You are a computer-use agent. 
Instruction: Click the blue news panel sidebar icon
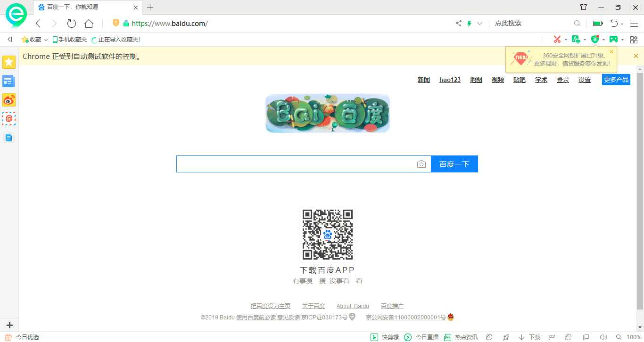(x=9, y=81)
